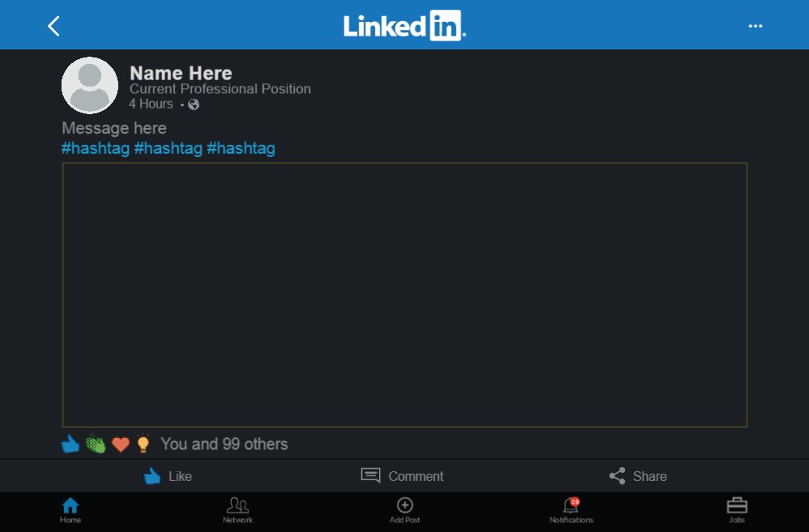The image size is (809, 532).
Task: Open the second #hashtag link
Action: coord(168,148)
